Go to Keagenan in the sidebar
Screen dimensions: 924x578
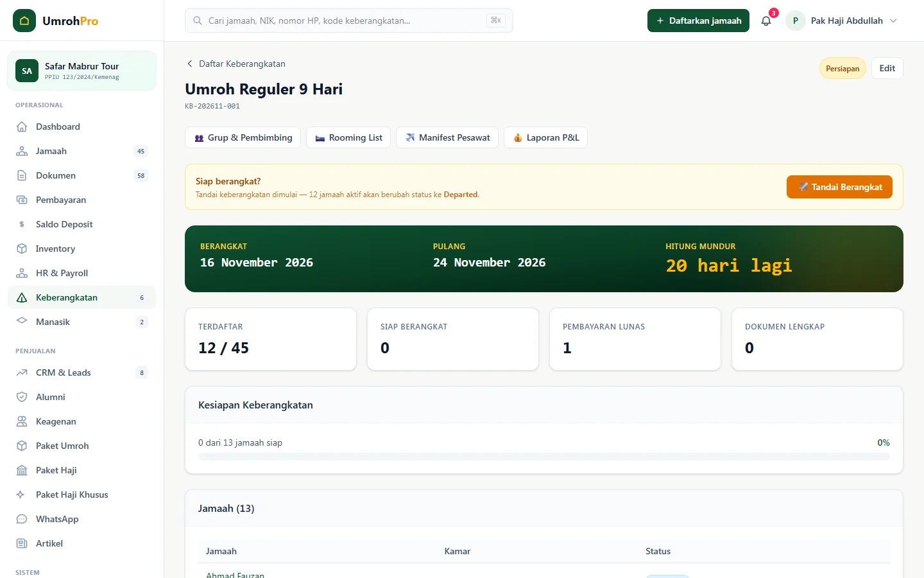[x=82, y=421]
